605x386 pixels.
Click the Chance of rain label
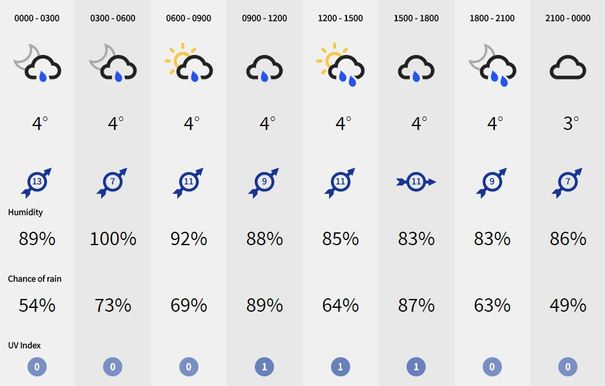35,279
